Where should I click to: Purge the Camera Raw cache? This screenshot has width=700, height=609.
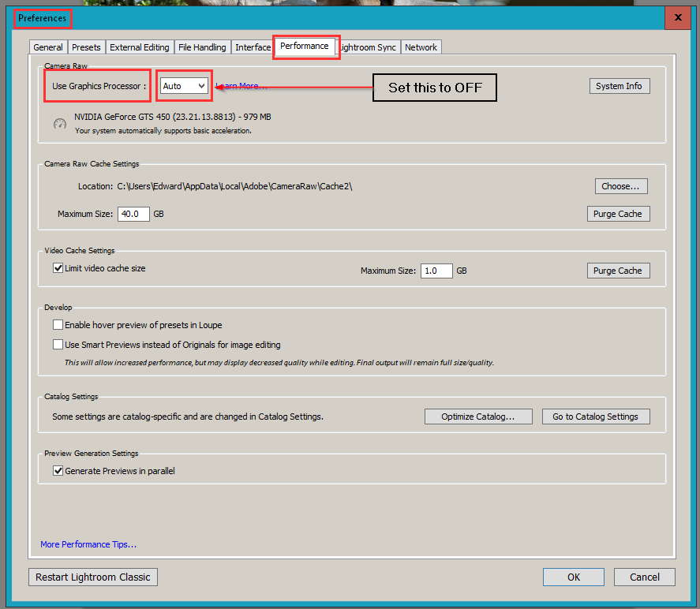click(x=618, y=213)
